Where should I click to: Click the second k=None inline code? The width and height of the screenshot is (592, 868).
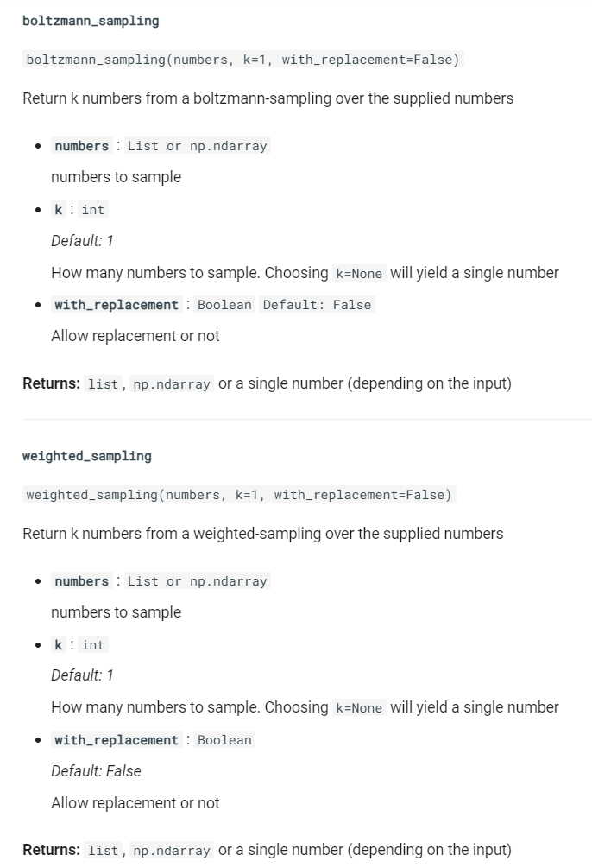pos(359,708)
